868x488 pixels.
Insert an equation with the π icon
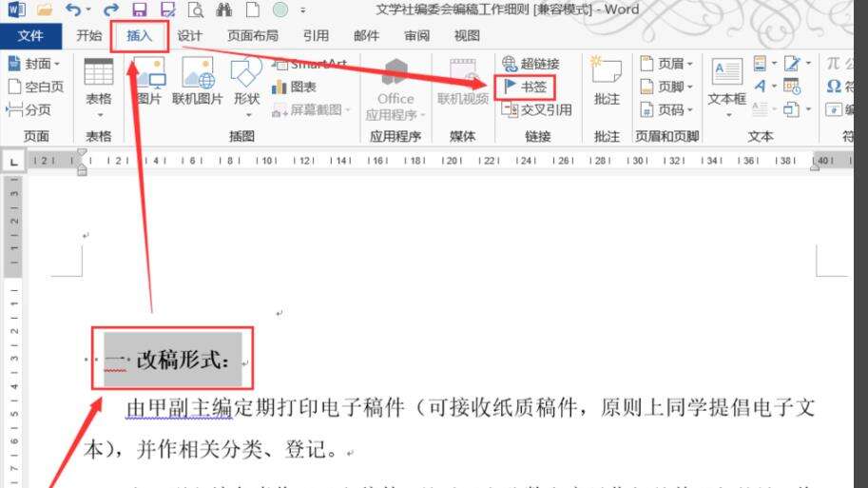pos(833,64)
